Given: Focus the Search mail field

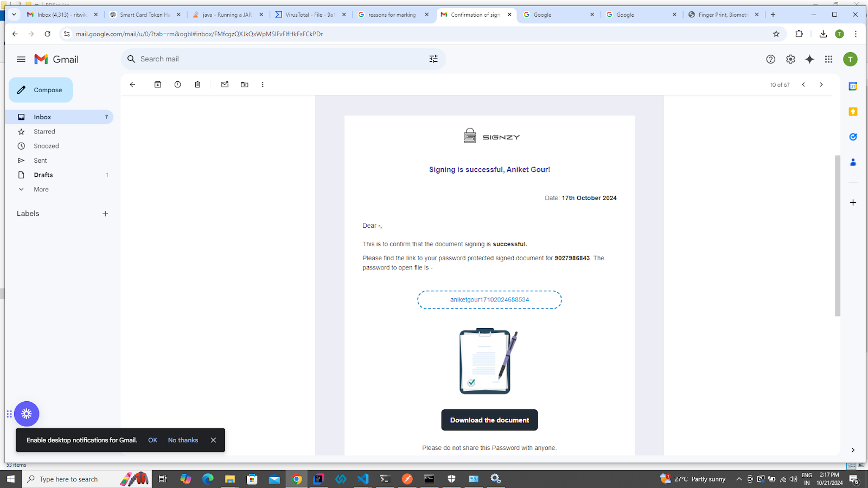Looking at the screenshot, I should pos(282,59).
